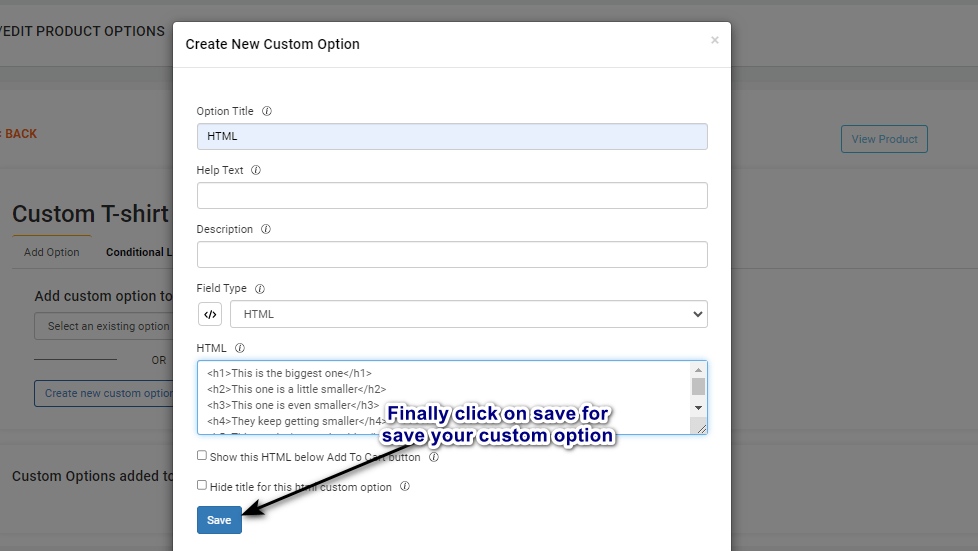Click the BACK link
This screenshot has width=978, height=551.
tap(19, 134)
